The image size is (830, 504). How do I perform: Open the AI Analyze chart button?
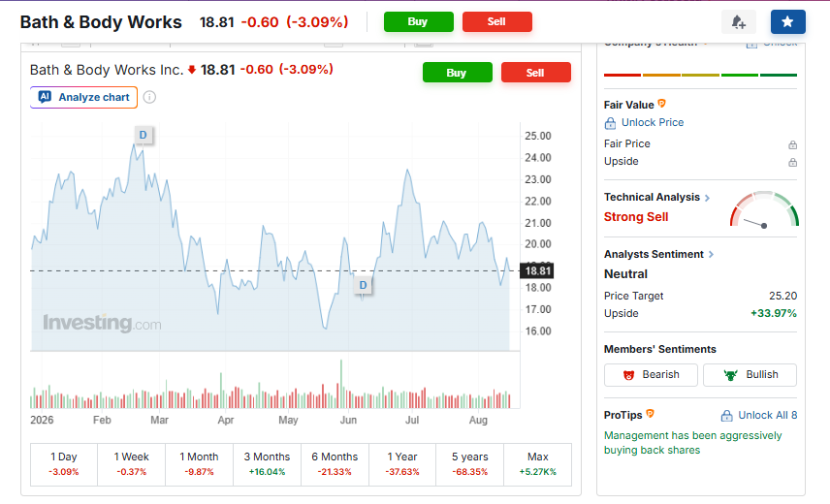coord(83,97)
